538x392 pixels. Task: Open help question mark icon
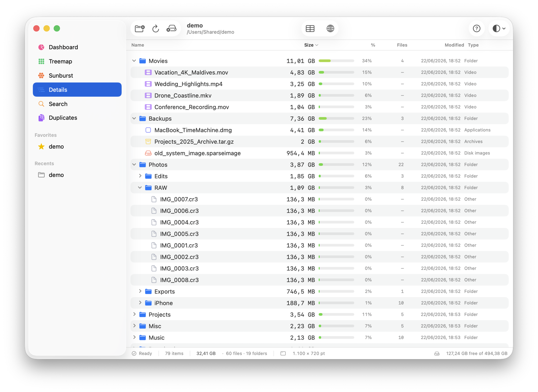click(x=476, y=28)
